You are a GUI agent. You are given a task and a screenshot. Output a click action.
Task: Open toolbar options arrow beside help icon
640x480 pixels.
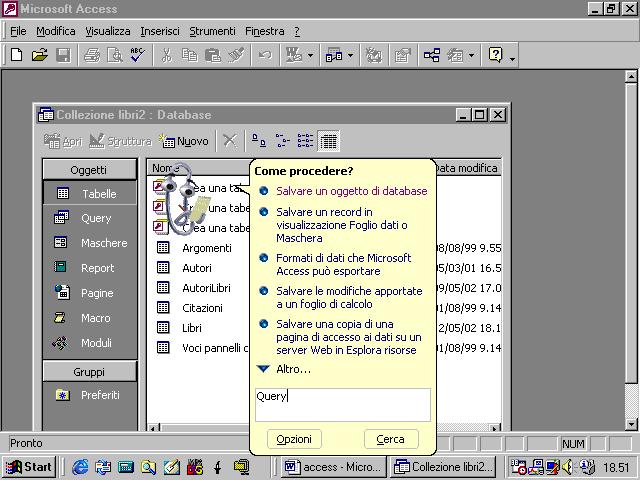pyautogui.click(x=512, y=58)
